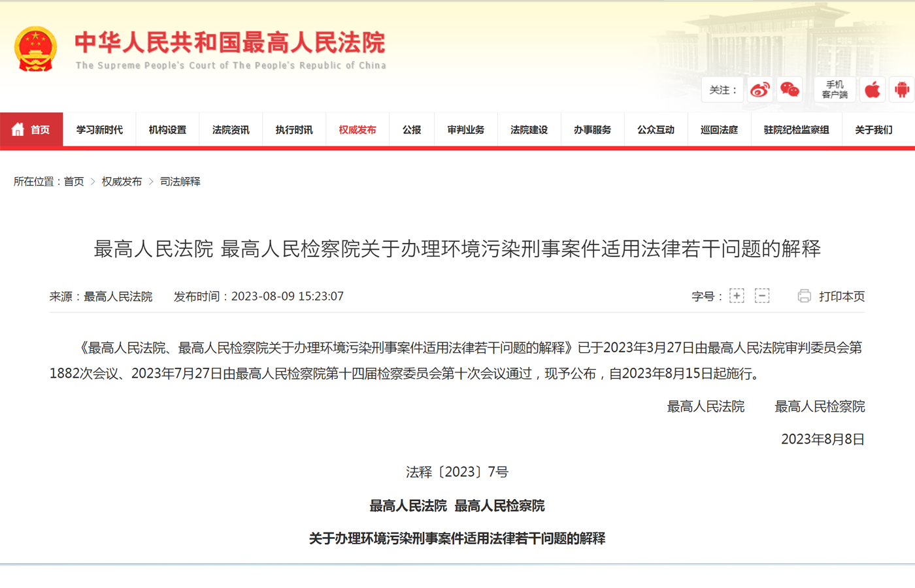Click the 关注： label
The height and width of the screenshot is (588, 915).
pos(723,90)
